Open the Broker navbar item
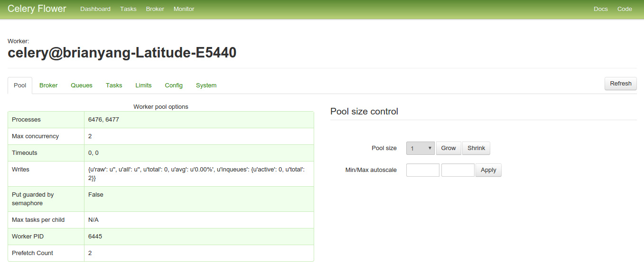This screenshot has height=266, width=644. coord(155,9)
